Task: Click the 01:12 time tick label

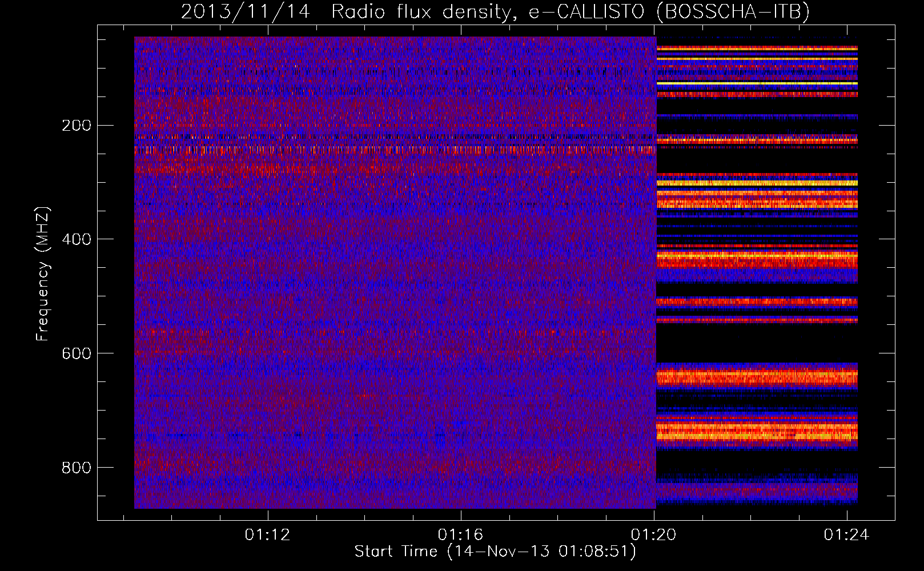Action: (x=268, y=534)
